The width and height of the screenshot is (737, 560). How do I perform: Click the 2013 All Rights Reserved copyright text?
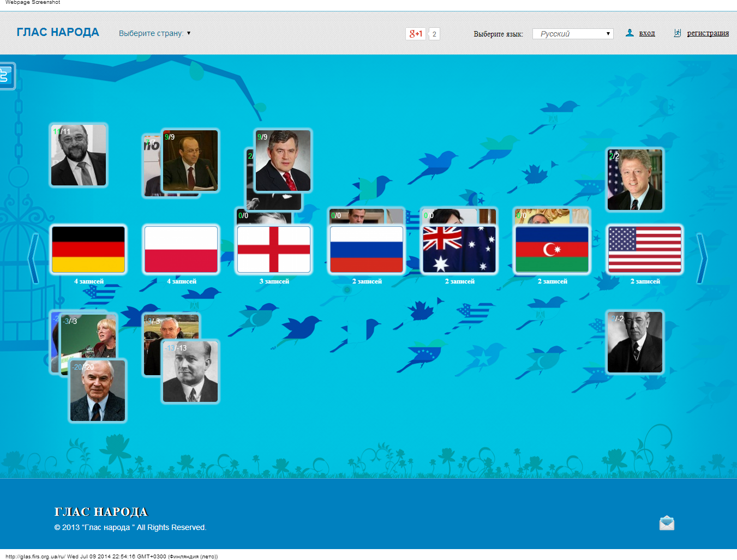pyautogui.click(x=130, y=527)
